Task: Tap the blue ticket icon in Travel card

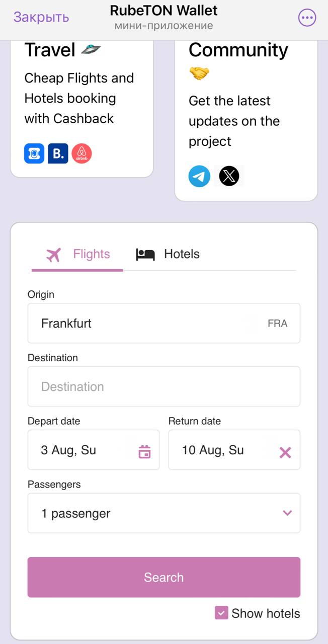Action: click(x=34, y=153)
